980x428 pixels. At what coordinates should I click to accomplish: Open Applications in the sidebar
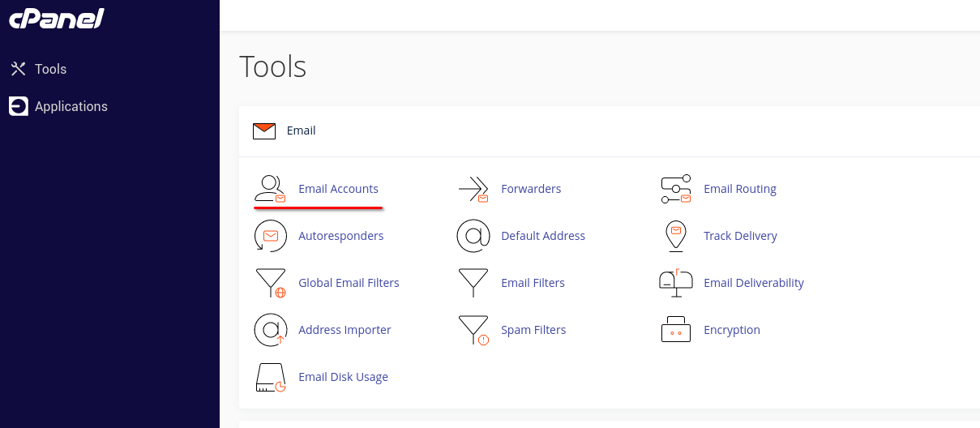coord(71,106)
